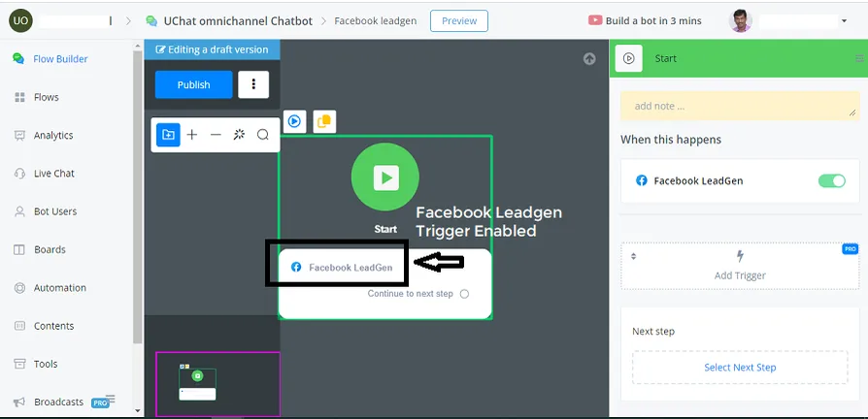Open Automation in sidebar
This screenshot has width=868, height=419.
60,288
